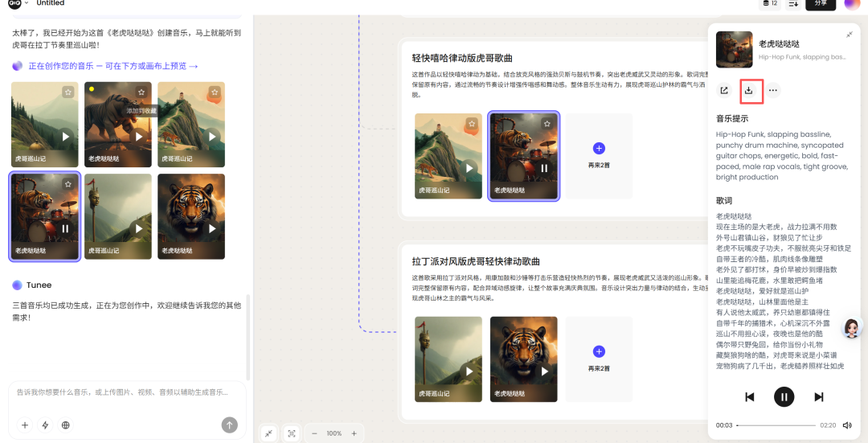Viewport: 868px width, 443px height.
Task: Open the three-dot more options menu
Action: point(772,90)
